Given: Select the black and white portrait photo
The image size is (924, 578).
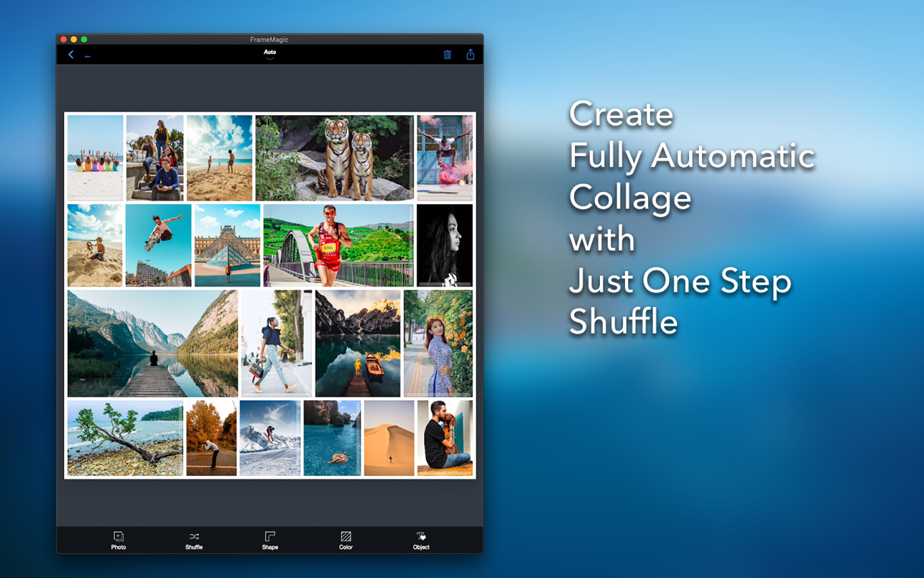Looking at the screenshot, I should point(445,245).
